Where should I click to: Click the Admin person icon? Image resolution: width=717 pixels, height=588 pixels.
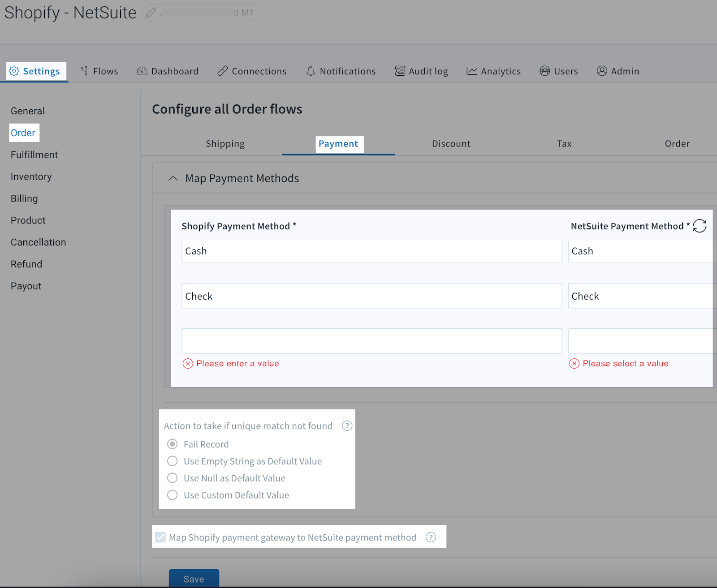pyautogui.click(x=602, y=71)
